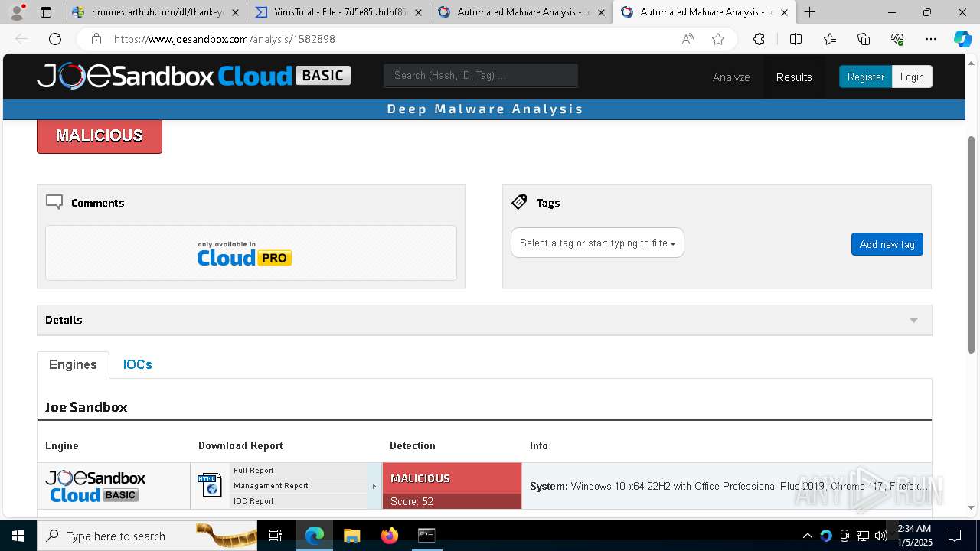Screen dimensions: 980x551
Task: Click the HTML report file icon
Action: point(209,485)
